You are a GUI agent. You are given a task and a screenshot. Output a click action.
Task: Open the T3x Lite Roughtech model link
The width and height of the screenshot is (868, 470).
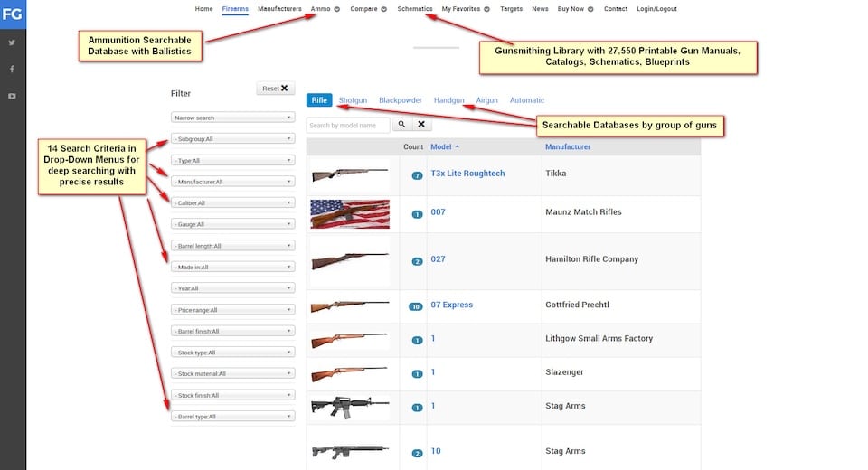pyautogui.click(x=467, y=174)
